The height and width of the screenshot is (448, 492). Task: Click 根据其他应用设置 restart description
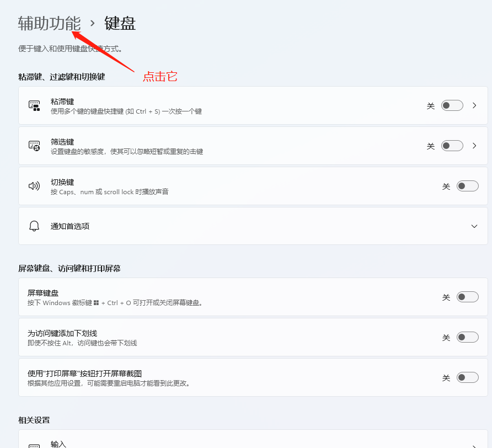(x=110, y=383)
